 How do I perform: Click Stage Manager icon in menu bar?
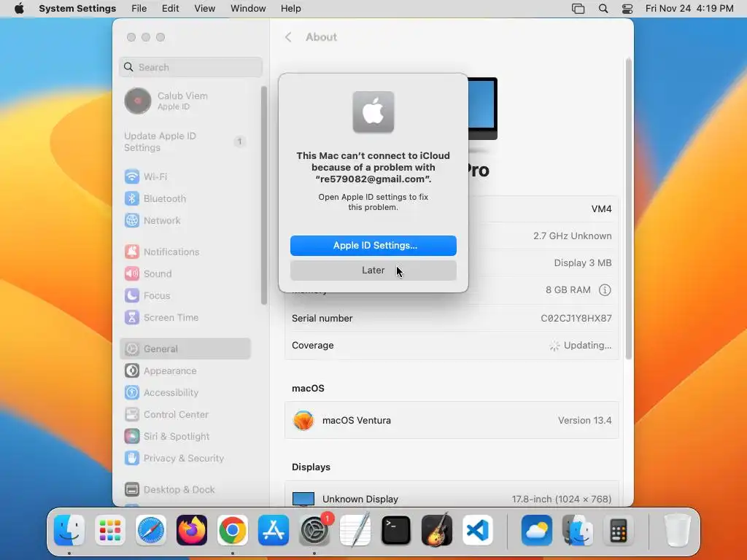578,9
